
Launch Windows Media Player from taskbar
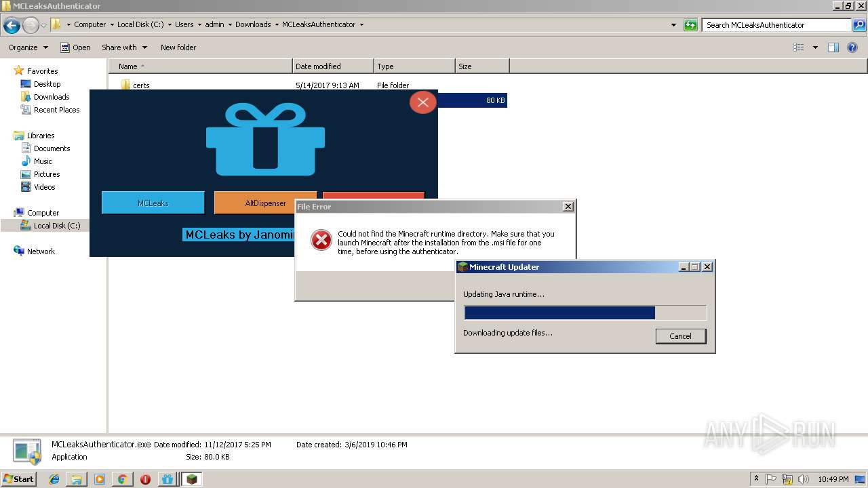pyautogui.click(x=100, y=479)
